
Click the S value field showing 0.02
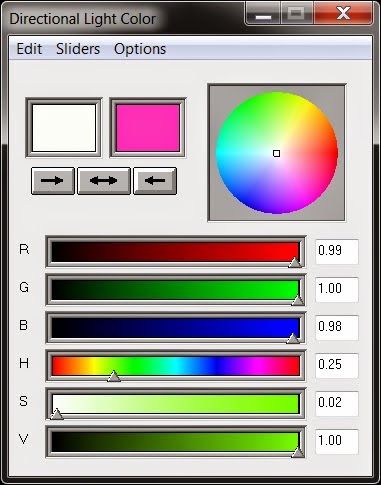tap(337, 403)
